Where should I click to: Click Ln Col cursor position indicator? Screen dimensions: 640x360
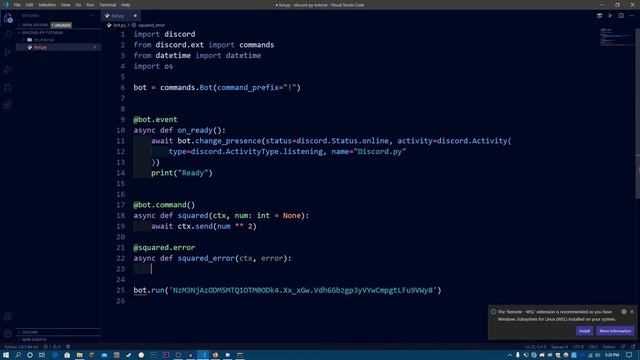535,347
